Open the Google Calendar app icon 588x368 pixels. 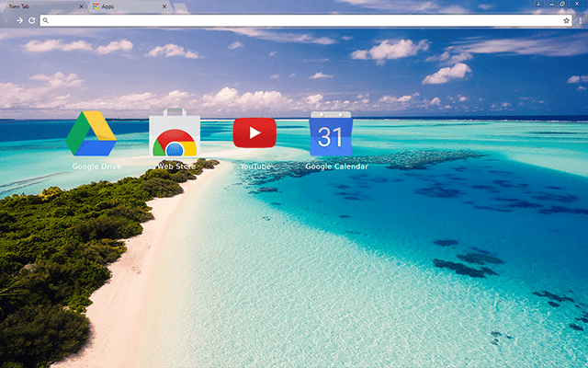click(x=331, y=136)
